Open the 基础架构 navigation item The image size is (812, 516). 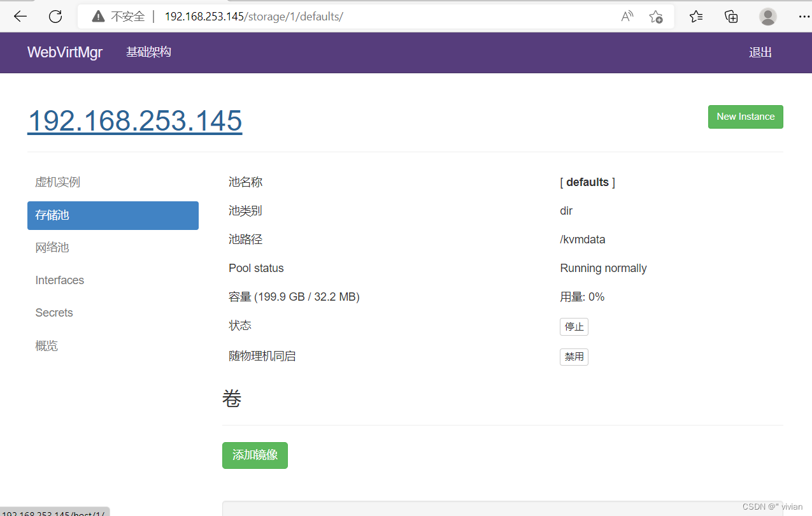click(148, 52)
